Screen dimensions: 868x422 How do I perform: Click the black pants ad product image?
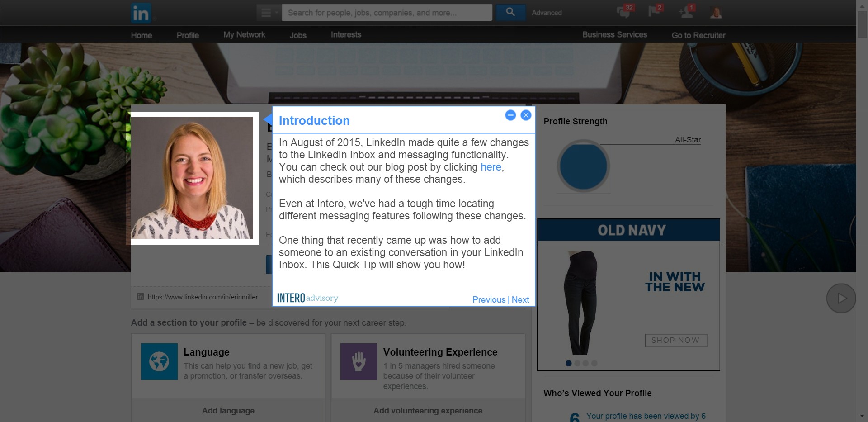580,302
